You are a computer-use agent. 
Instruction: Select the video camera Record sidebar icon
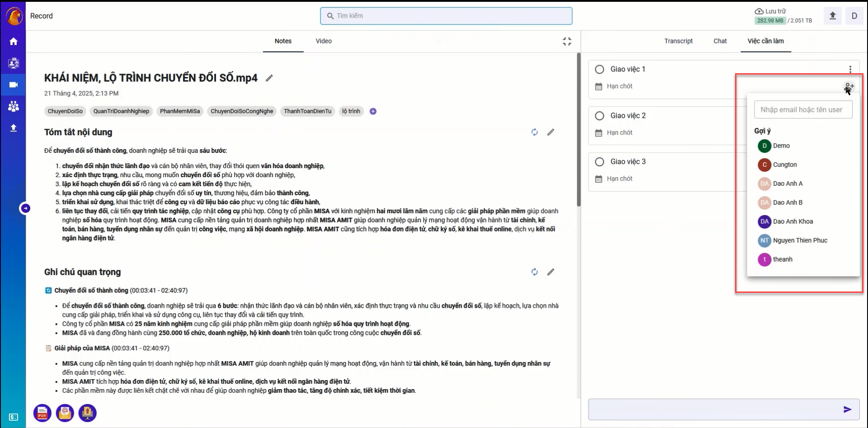[x=14, y=85]
